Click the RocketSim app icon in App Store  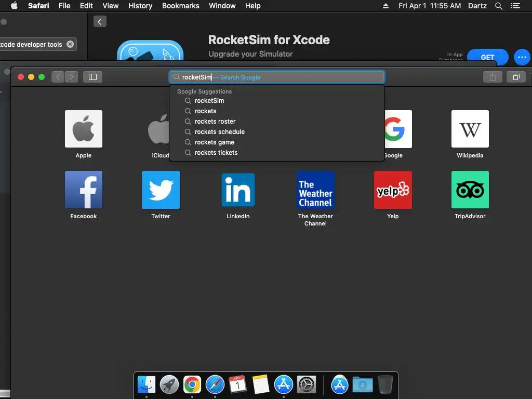coord(150,50)
